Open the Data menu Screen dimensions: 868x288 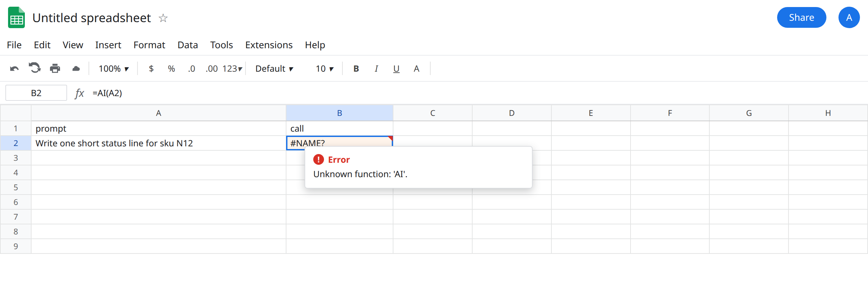point(188,45)
